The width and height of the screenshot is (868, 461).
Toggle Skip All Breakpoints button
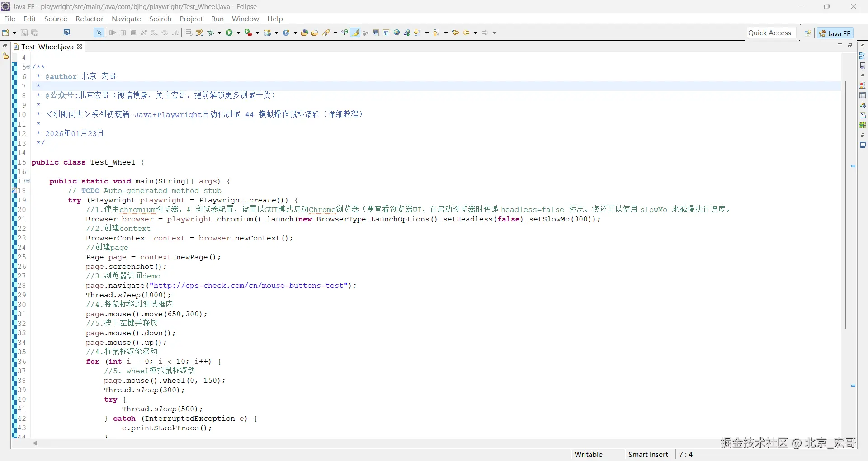[99, 33]
